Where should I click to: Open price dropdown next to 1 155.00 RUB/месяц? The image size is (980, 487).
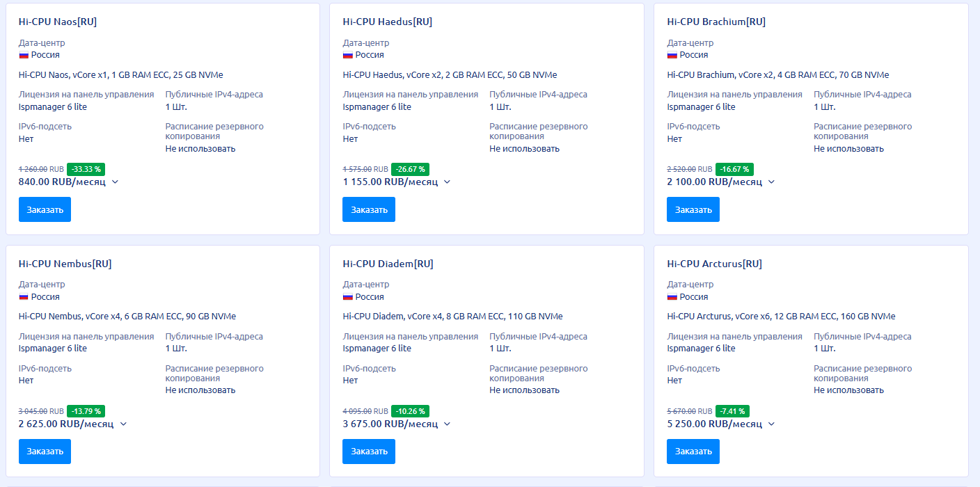tap(447, 182)
